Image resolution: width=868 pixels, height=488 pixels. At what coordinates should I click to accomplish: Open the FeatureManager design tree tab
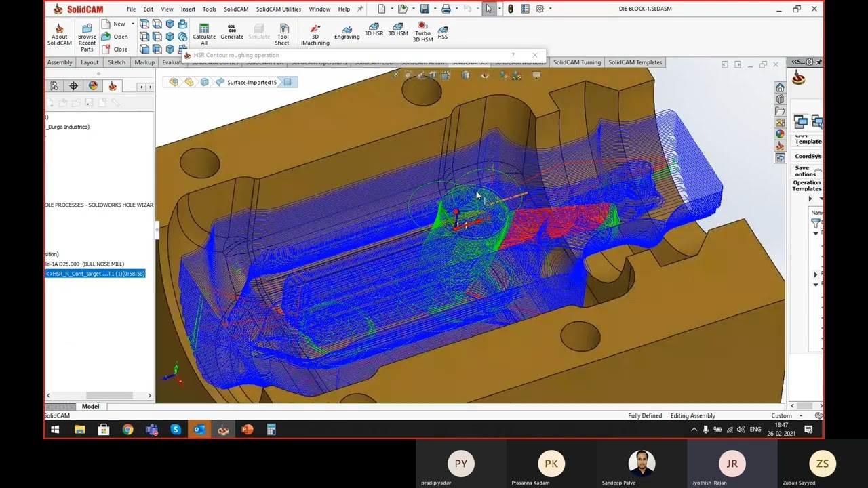coord(54,86)
